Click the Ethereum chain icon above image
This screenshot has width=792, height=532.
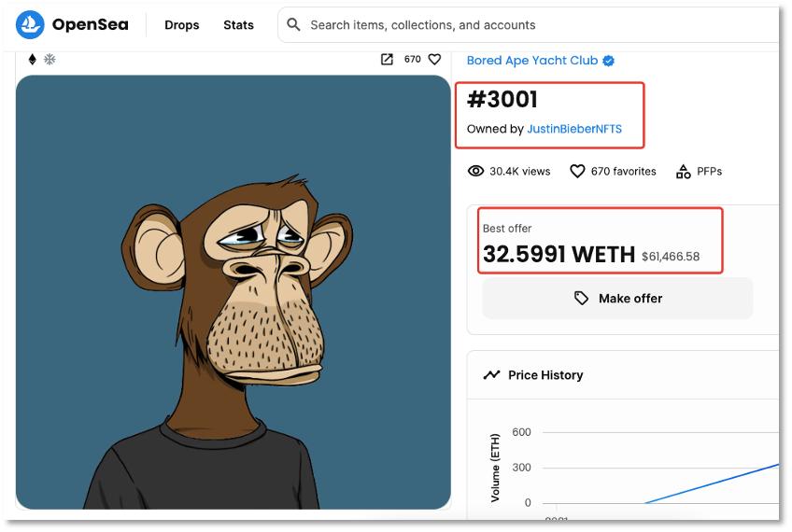[x=33, y=60]
